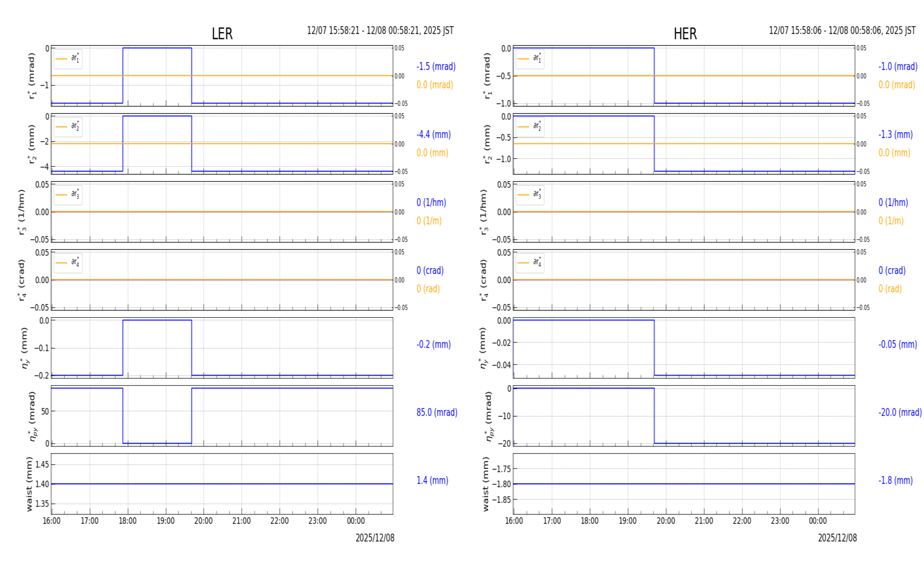Screen dimensions: 924x565
Task: Click the HER r3* (1/hm) y-axis label
Action: coord(484,212)
